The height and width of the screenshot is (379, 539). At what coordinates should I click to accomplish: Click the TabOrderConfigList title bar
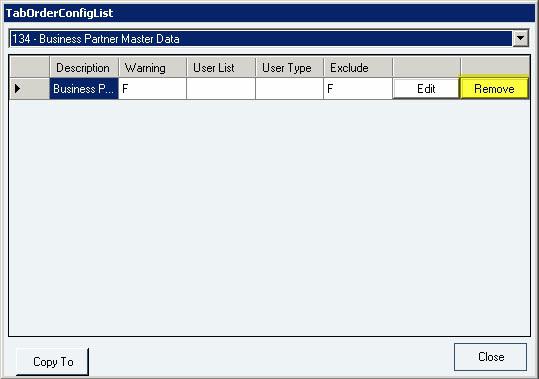[270, 13]
